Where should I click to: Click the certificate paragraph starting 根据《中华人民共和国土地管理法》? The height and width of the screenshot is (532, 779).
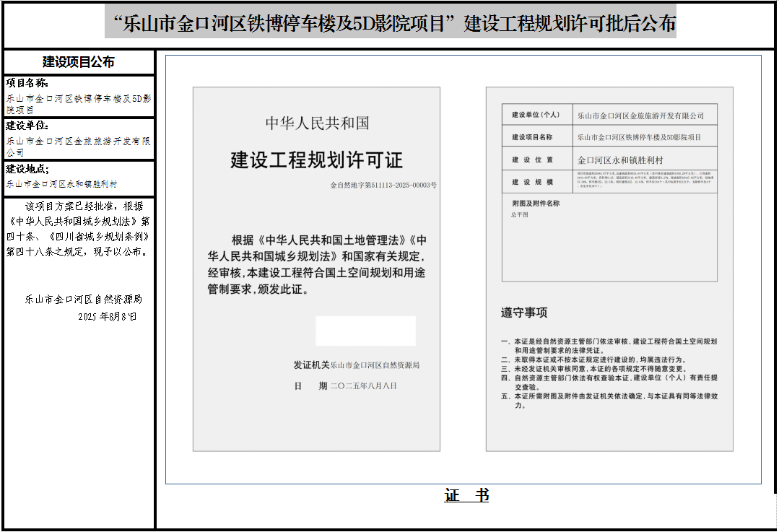[317, 264]
